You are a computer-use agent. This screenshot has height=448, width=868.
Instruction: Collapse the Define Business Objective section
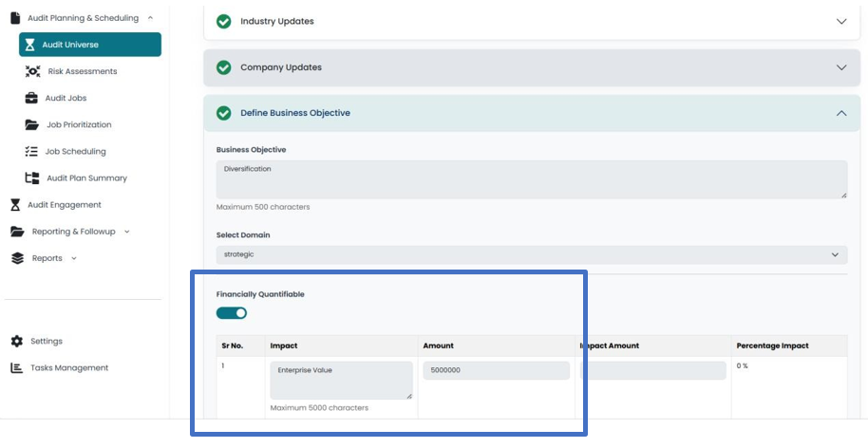840,113
